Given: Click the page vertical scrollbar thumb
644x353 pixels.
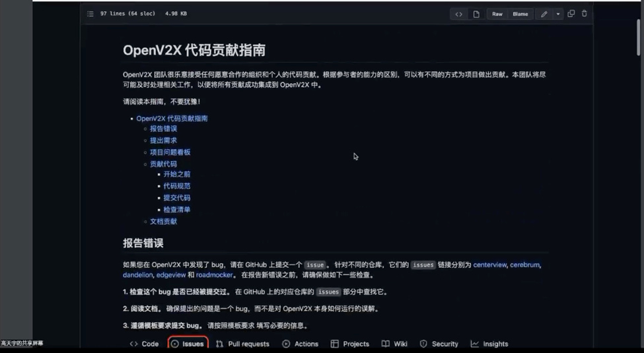Looking at the screenshot, I should click(x=639, y=37).
